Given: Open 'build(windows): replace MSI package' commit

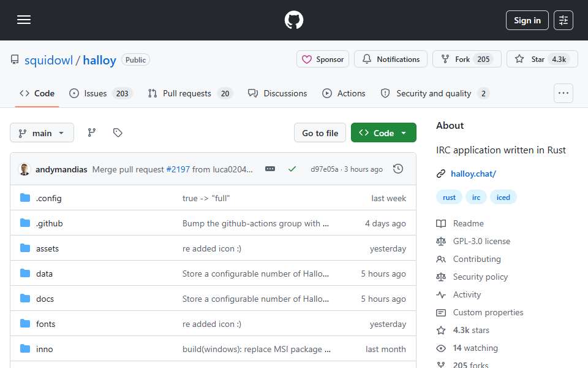Looking at the screenshot, I should (257, 349).
